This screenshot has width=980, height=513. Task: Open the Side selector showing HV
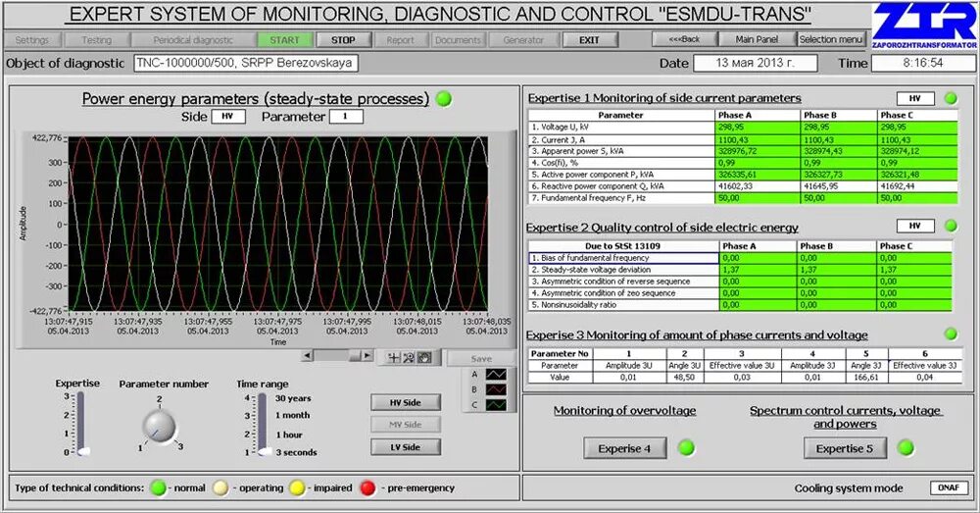tap(228, 117)
